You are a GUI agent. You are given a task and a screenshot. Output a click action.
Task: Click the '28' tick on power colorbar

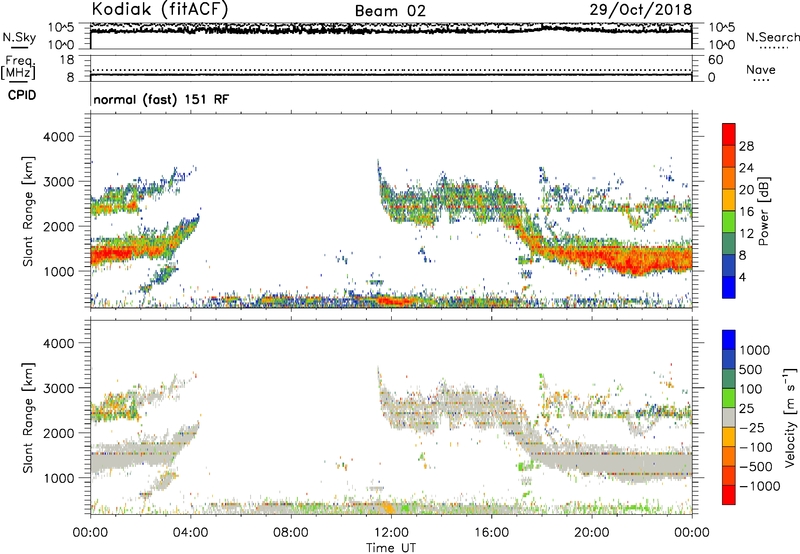(x=746, y=146)
